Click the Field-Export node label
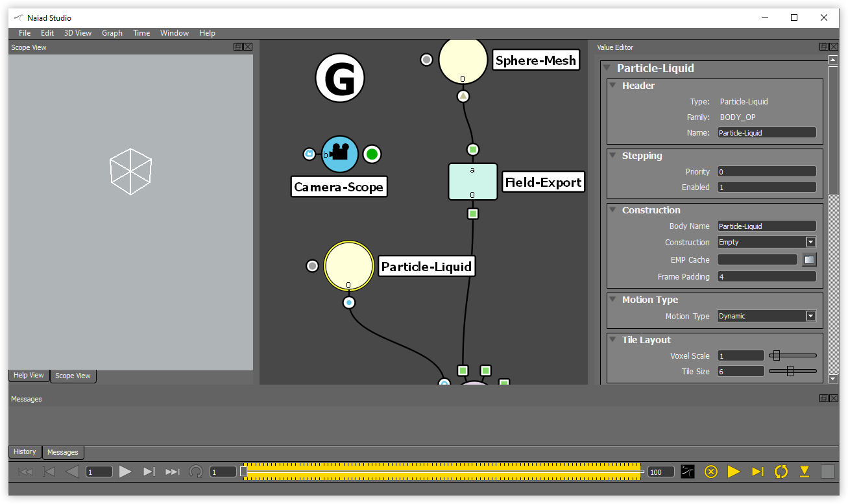Viewport: 848px width, 504px height. pos(543,182)
